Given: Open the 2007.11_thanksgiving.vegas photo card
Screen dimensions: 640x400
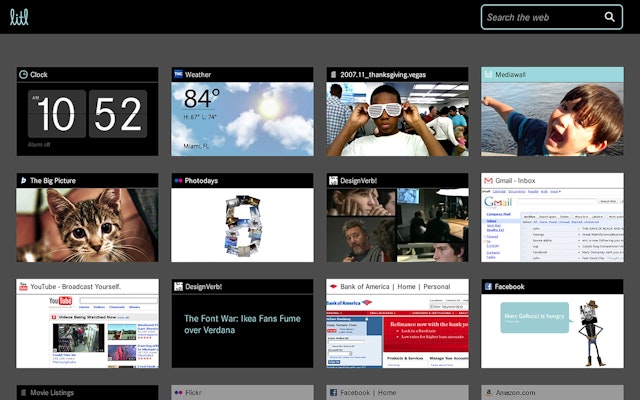Looking at the screenshot, I should point(397,118).
